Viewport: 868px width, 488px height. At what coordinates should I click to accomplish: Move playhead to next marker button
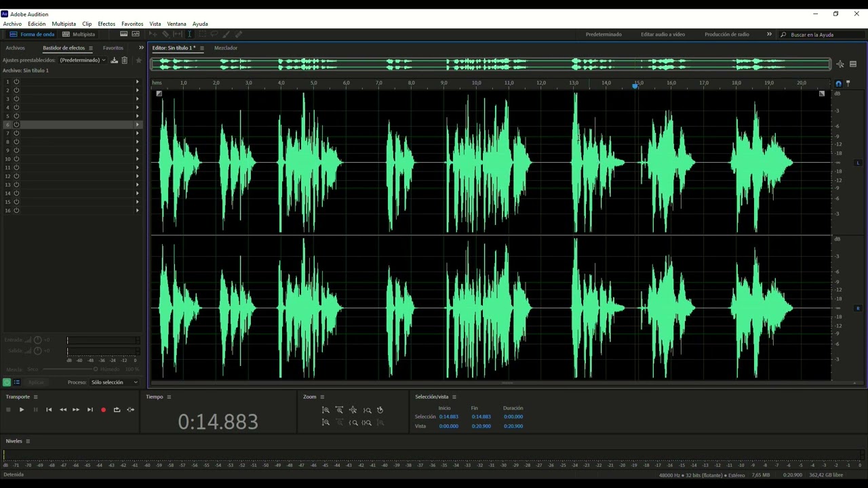click(x=90, y=409)
